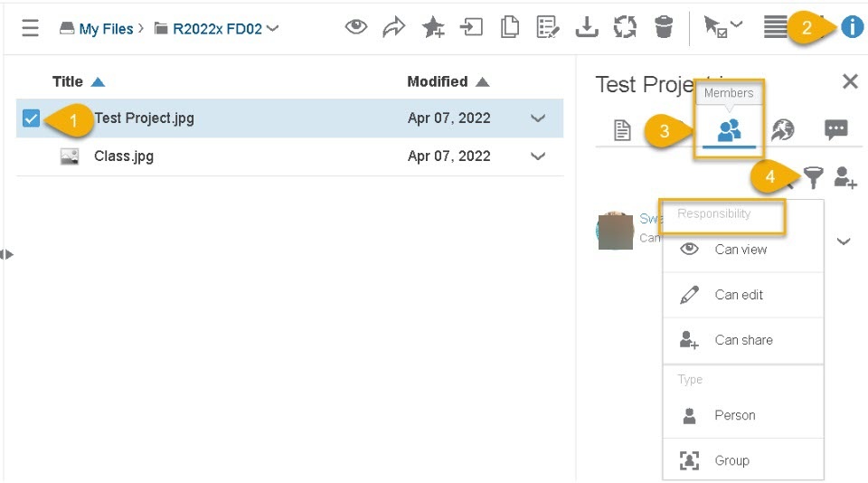Open the Test Project.jpg row chevron
868x483 pixels.
coord(538,118)
